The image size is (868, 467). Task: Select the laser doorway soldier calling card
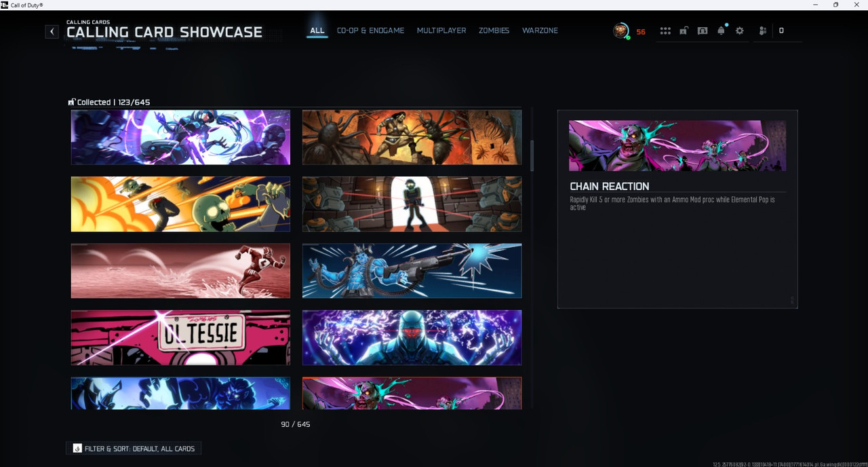coord(412,204)
